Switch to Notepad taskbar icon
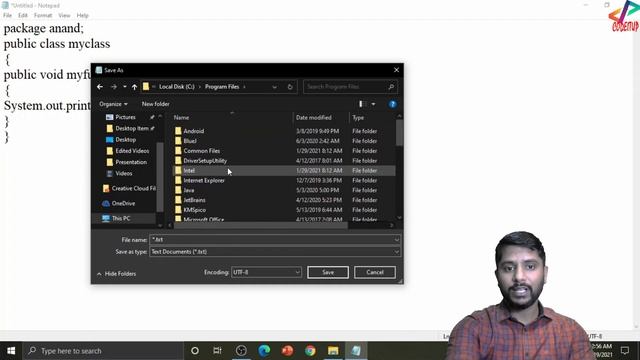 (356, 351)
